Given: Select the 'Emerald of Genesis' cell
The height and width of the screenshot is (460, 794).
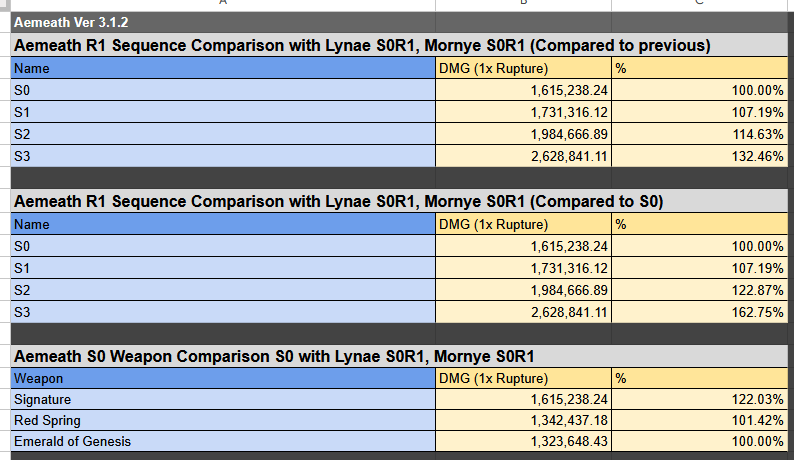Looking at the screenshot, I should pyautogui.click(x=223, y=441).
